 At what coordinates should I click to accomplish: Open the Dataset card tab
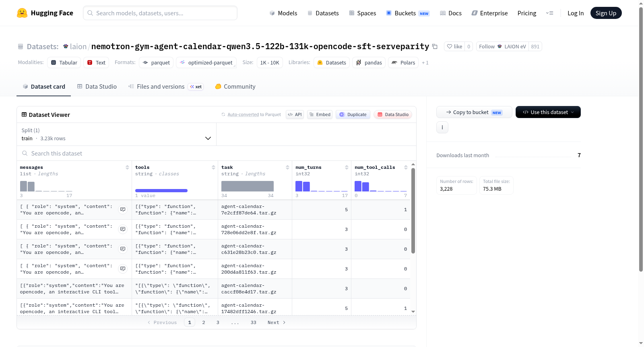[43, 87]
